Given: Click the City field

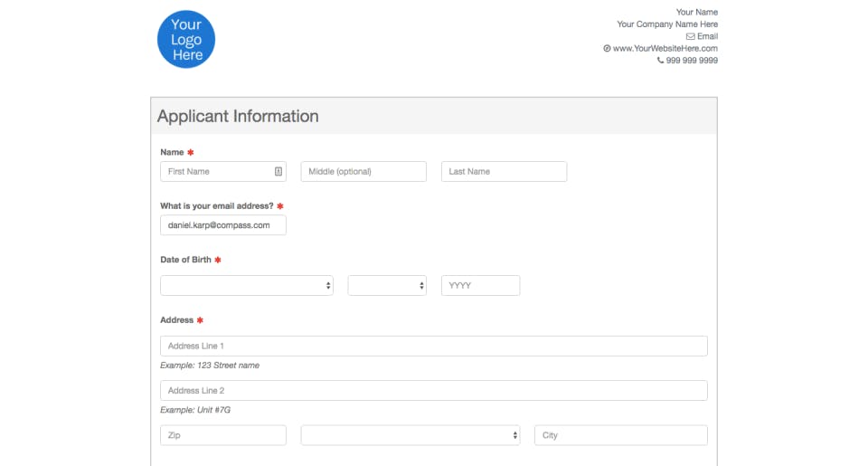Looking at the screenshot, I should pyautogui.click(x=621, y=435).
